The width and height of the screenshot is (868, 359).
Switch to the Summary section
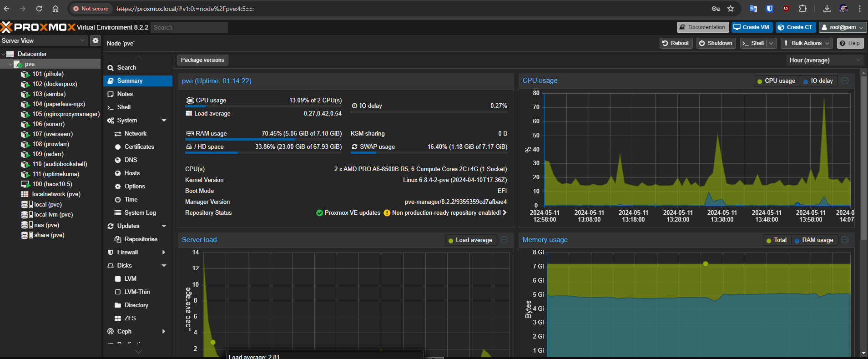point(138,81)
